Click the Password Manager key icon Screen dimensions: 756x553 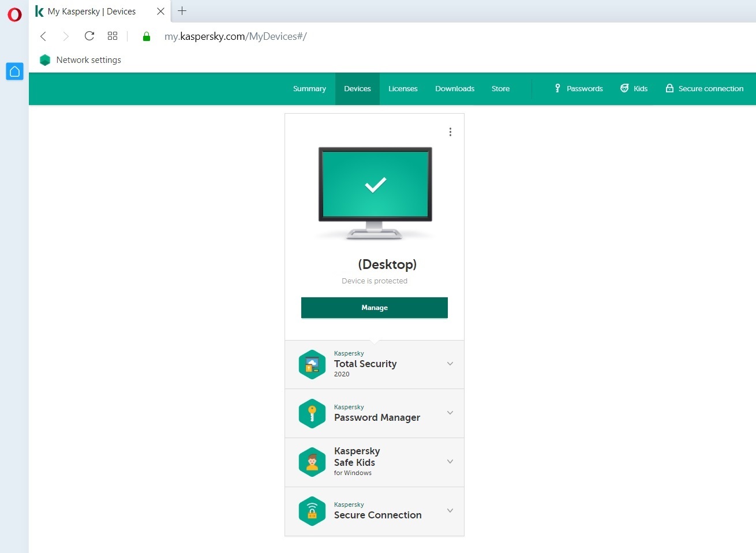pos(312,414)
